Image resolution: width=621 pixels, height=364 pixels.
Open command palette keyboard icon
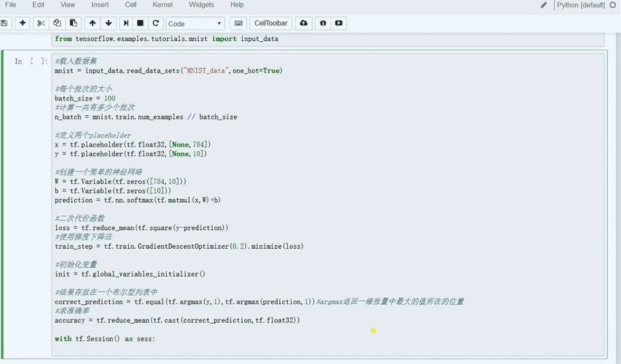click(239, 23)
